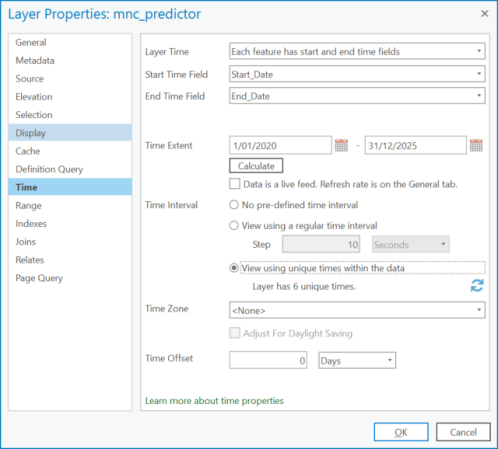Viewport: 498px width, 449px height.
Task: Click the Time Offset value field
Action: coord(268,360)
